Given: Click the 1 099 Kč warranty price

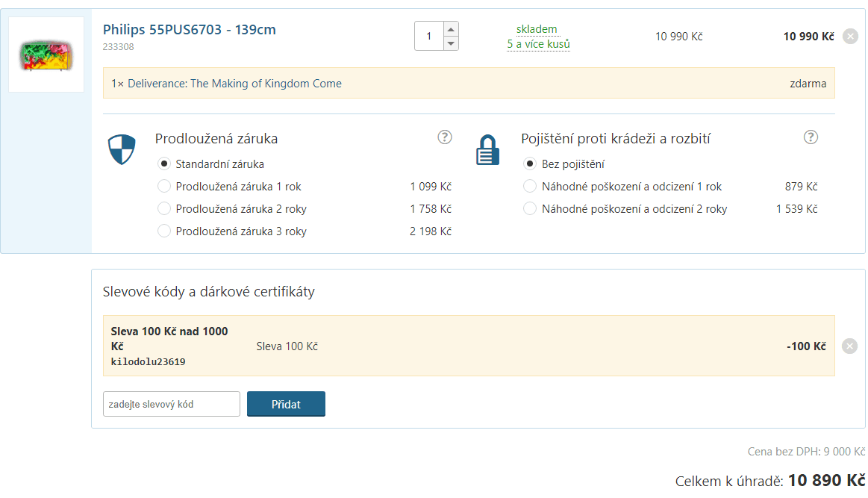Looking at the screenshot, I should pyautogui.click(x=431, y=187).
